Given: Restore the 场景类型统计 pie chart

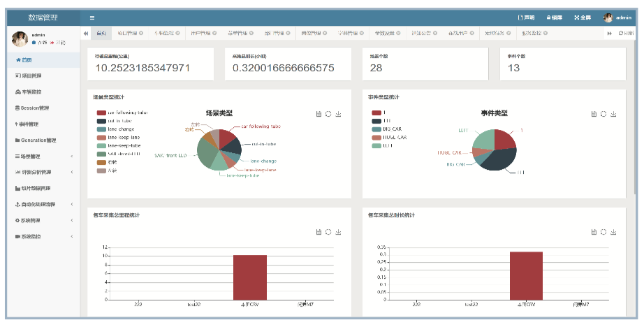Looking at the screenshot, I should pos(328,114).
